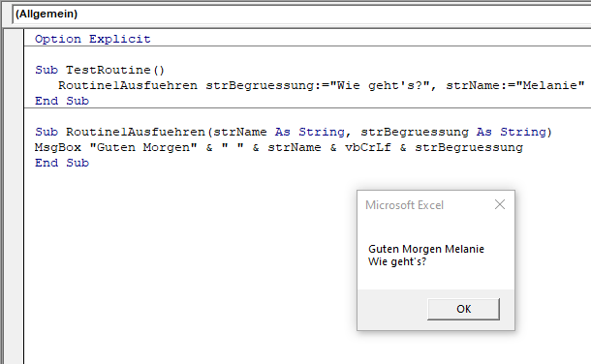Click the MsgBox keyword in code
This screenshot has height=364, width=591.
[58, 147]
